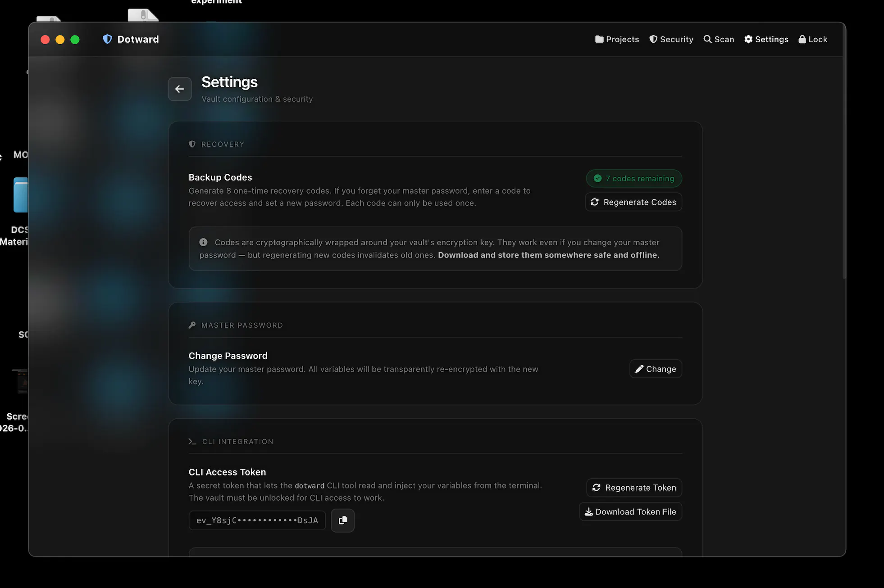The height and width of the screenshot is (588, 884).
Task: Lock the vault
Action: click(x=813, y=39)
